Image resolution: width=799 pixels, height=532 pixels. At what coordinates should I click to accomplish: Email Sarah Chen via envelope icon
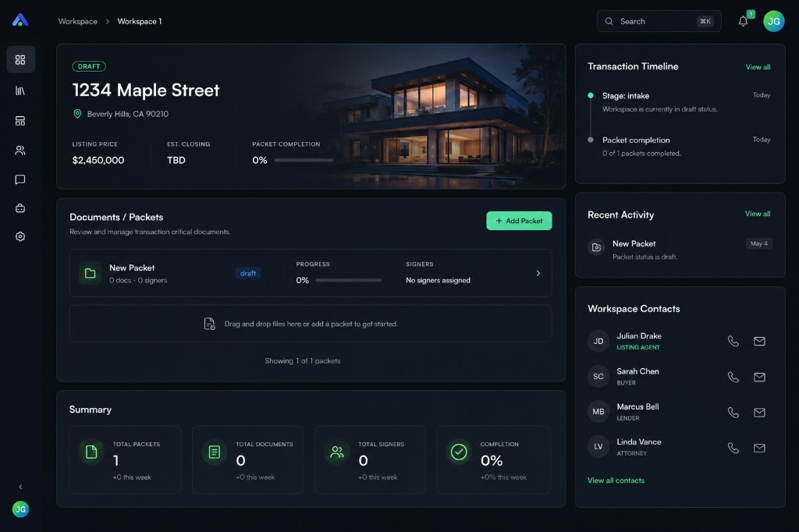click(x=759, y=377)
